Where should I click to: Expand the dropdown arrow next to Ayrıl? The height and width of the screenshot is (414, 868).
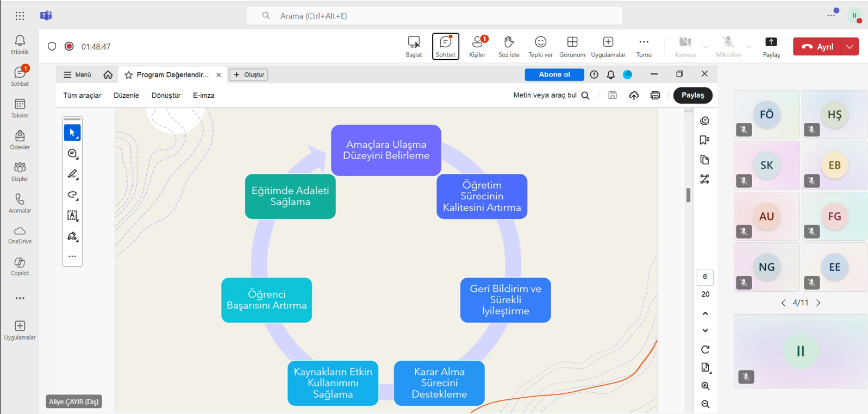(x=850, y=47)
